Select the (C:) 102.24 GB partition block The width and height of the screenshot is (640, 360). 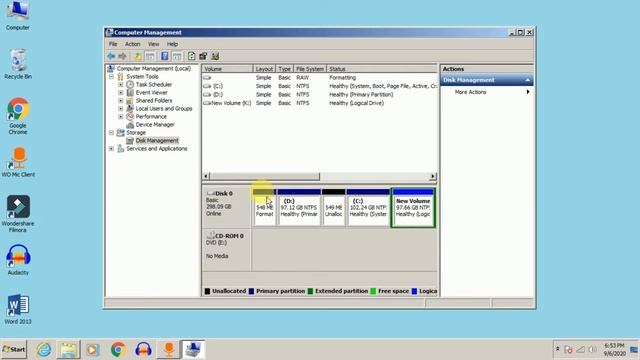tap(368, 207)
